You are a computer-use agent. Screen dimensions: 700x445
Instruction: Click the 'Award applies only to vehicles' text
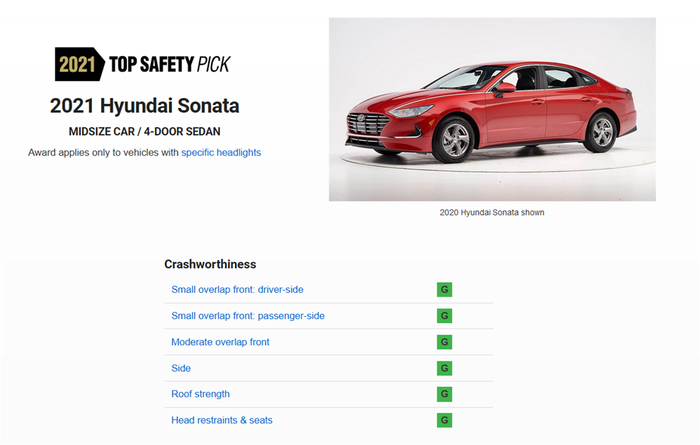[x=103, y=152]
